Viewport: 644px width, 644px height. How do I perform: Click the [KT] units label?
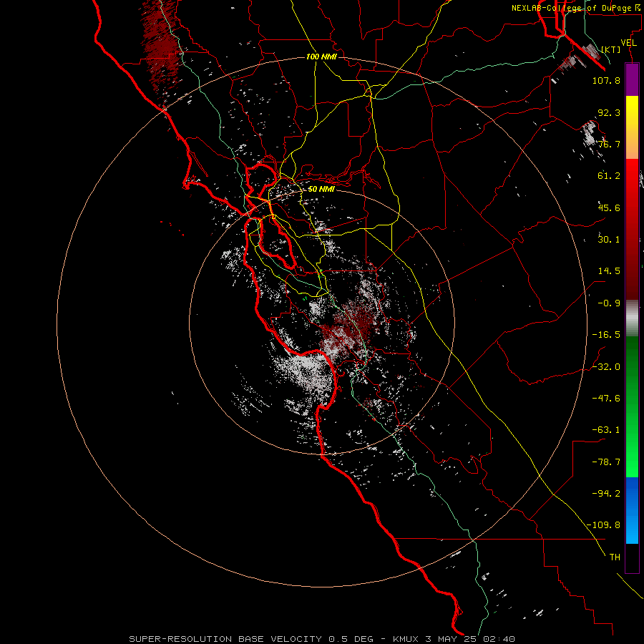[x=611, y=49]
